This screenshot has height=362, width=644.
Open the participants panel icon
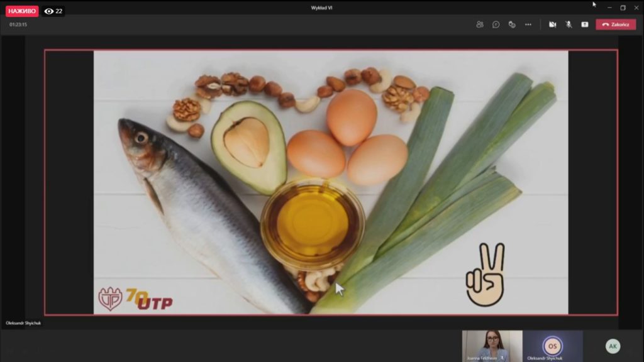(x=480, y=25)
